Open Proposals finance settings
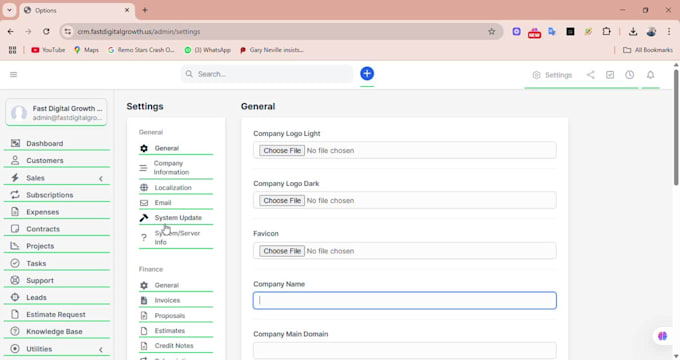This screenshot has width=680, height=360. 176,315
